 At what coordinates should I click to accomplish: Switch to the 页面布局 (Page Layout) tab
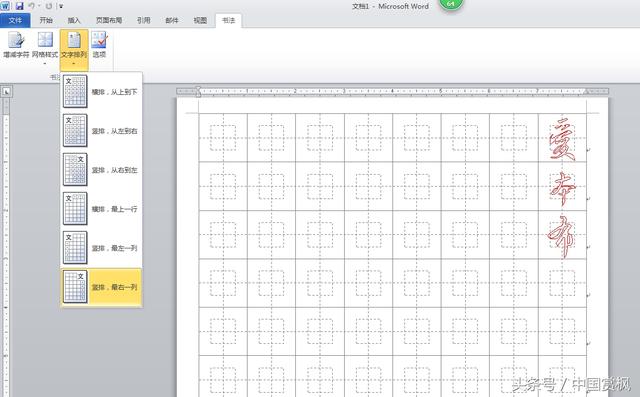tap(109, 20)
